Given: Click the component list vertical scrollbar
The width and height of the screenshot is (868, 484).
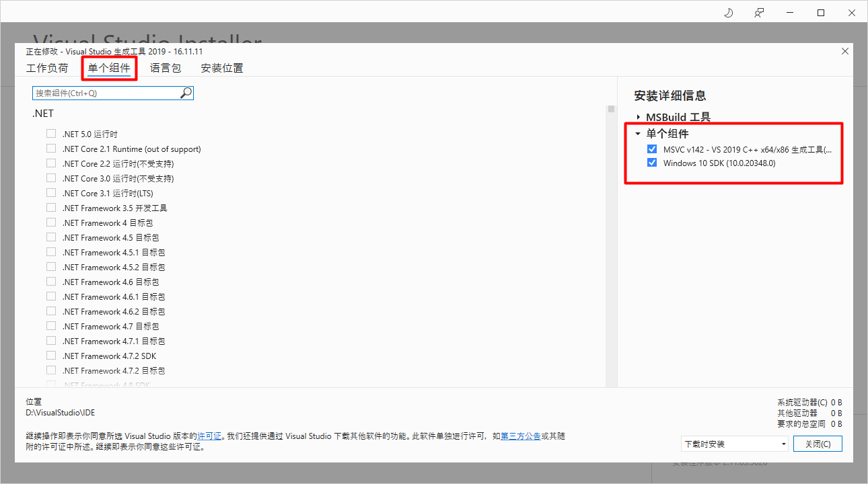Looking at the screenshot, I should point(611,242).
